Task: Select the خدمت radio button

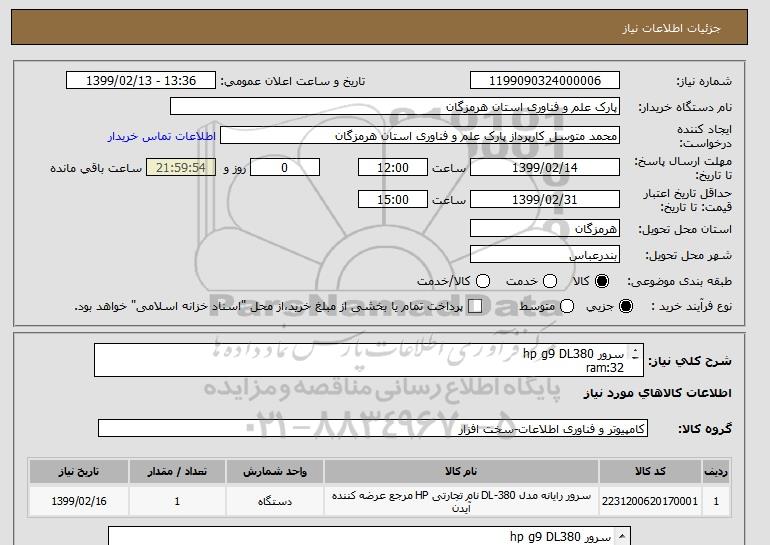Action: click(550, 281)
